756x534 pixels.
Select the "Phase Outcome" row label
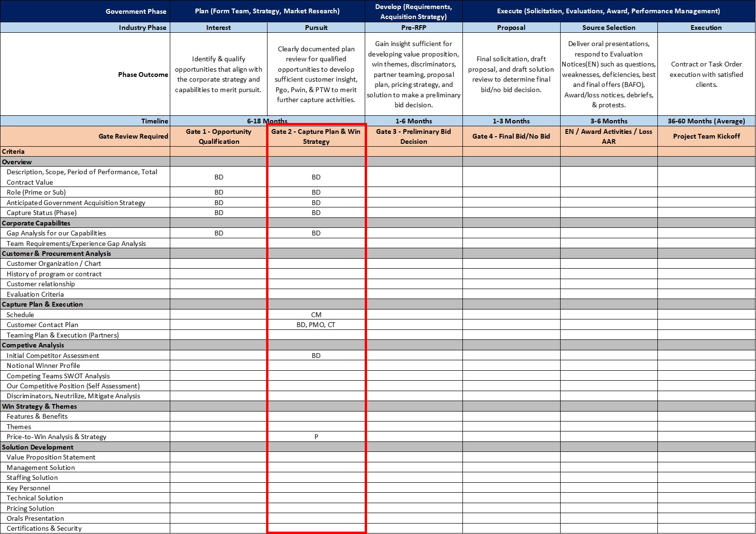coord(85,75)
